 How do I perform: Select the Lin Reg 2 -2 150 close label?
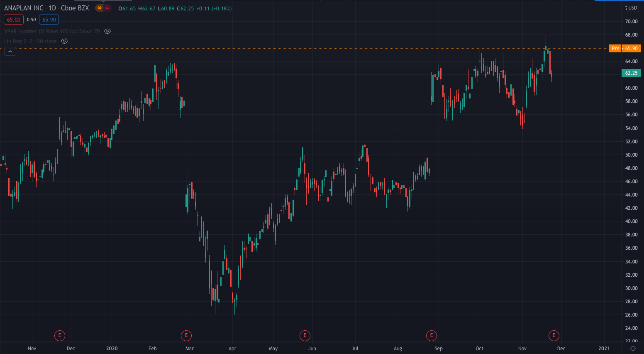30,41
